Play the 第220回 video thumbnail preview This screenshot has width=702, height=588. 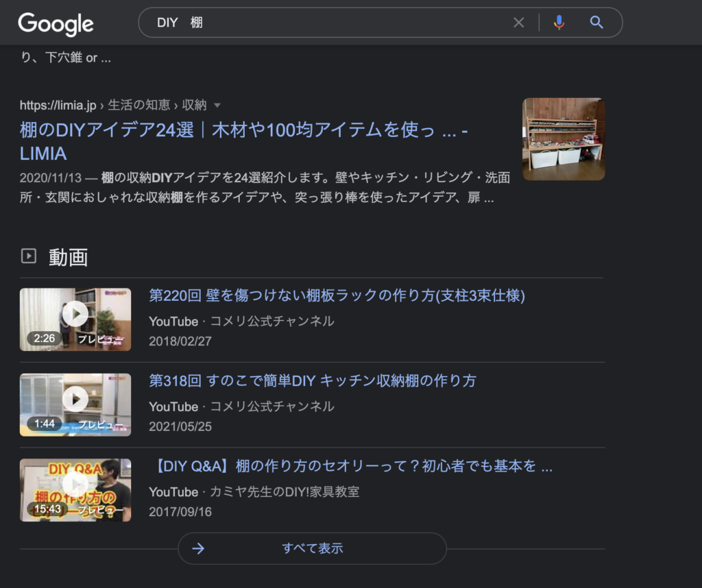(75, 319)
